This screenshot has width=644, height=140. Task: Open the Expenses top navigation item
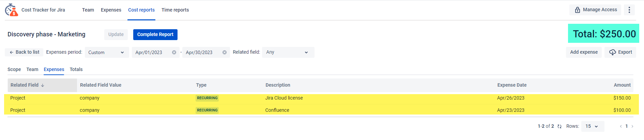click(x=111, y=10)
